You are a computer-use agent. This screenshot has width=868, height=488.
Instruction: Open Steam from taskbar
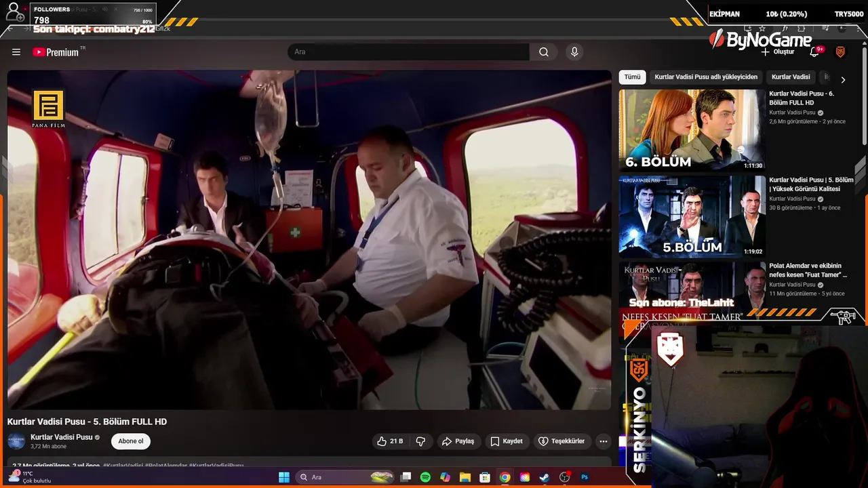pyautogui.click(x=544, y=477)
